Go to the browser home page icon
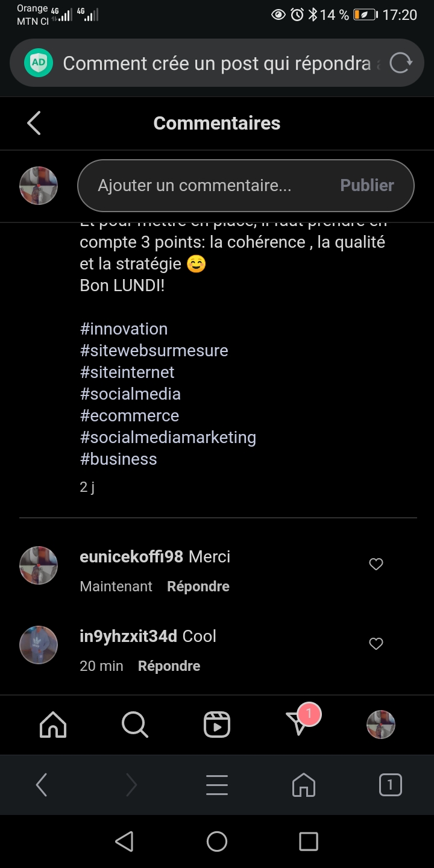This screenshot has width=434, height=868. click(x=304, y=785)
